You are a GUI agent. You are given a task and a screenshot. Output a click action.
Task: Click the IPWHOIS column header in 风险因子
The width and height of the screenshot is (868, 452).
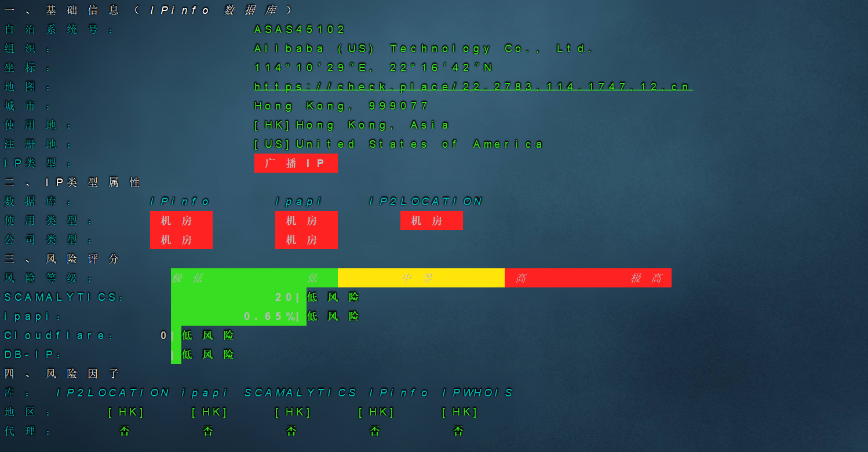click(477, 393)
